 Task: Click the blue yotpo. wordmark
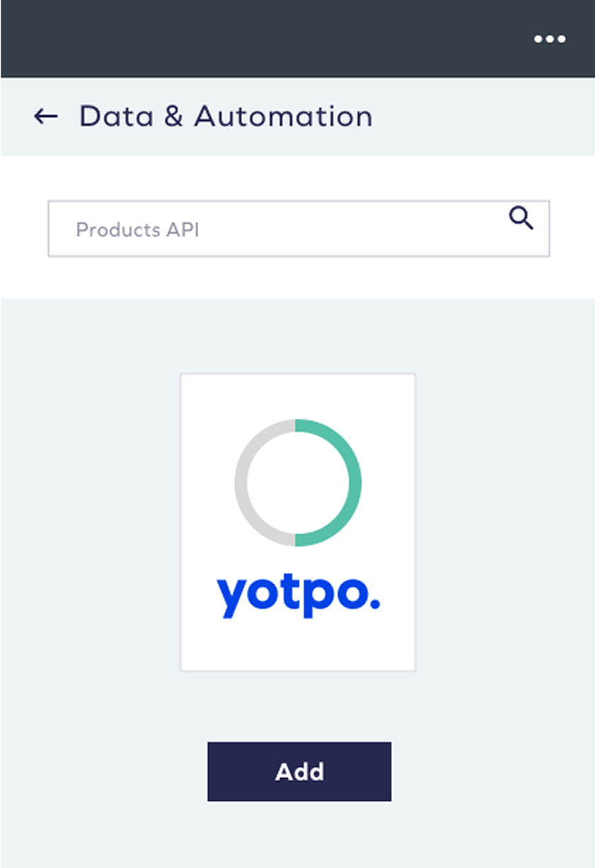(x=298, y=596)
